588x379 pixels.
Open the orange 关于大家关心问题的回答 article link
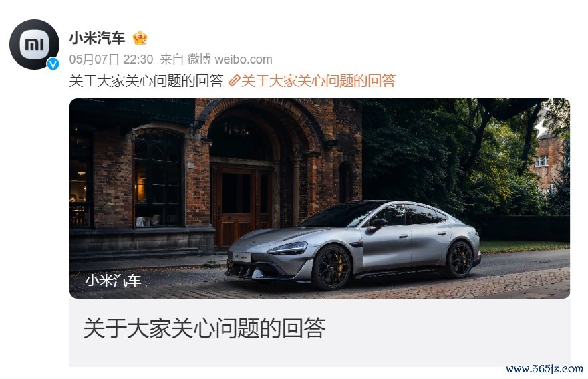click(x=318, y=81)
